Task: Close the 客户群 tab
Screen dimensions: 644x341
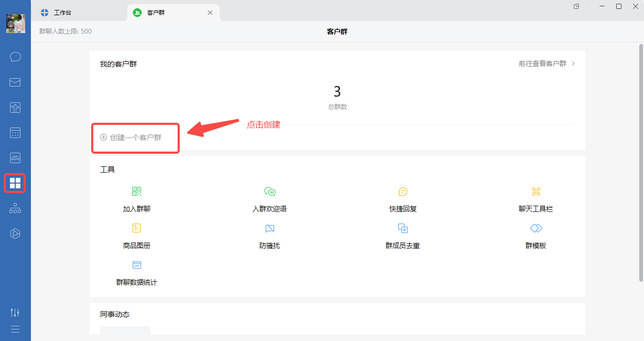Action: coord(210,13)
